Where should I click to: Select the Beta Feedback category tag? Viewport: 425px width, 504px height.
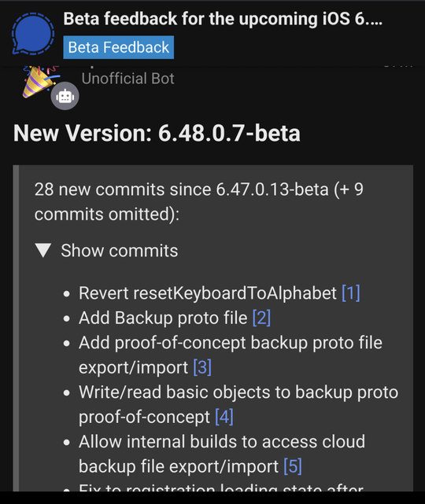point(118,47)
